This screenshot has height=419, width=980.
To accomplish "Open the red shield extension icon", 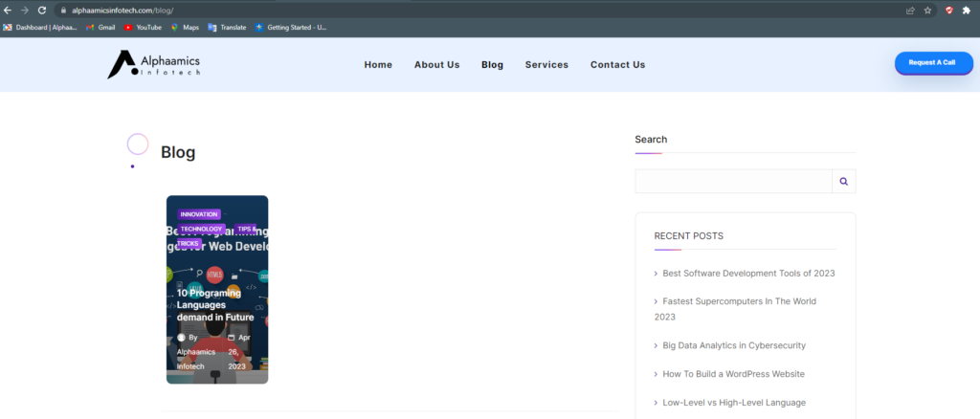I will click(948, 11).
